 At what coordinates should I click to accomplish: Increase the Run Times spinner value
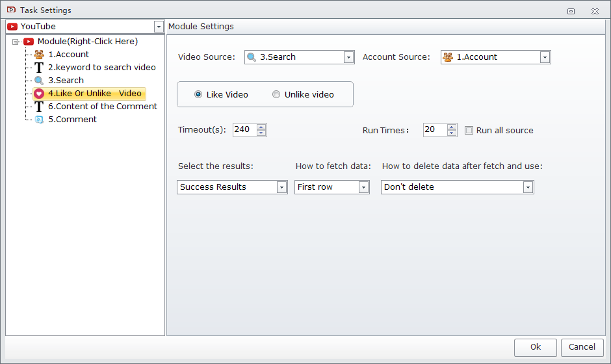click(452, 127)
